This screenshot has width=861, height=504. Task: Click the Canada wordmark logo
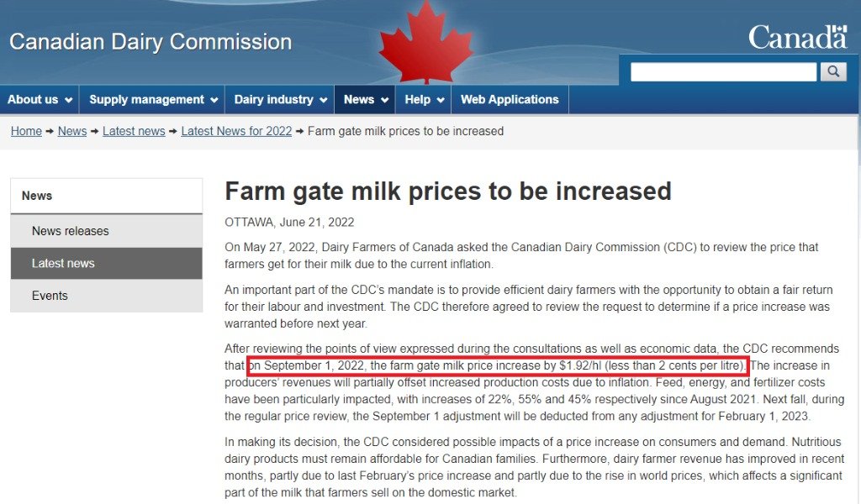tap(798, 37)
